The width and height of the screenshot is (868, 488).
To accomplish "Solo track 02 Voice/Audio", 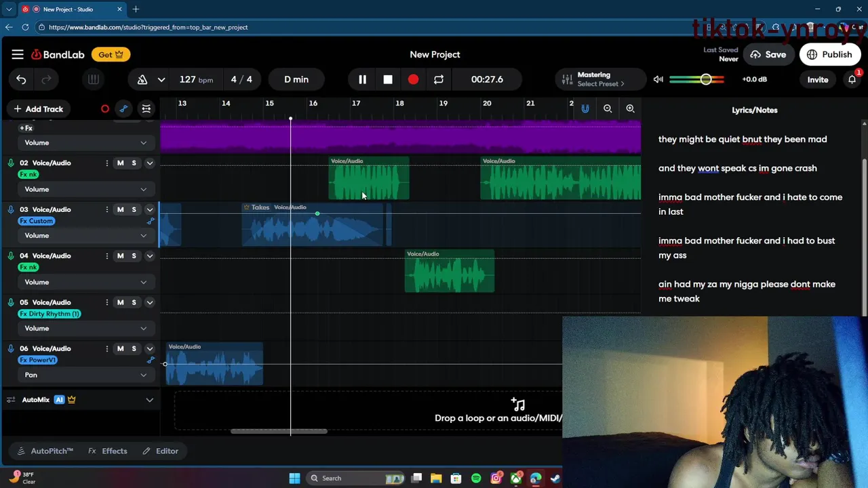I will 134,163.
